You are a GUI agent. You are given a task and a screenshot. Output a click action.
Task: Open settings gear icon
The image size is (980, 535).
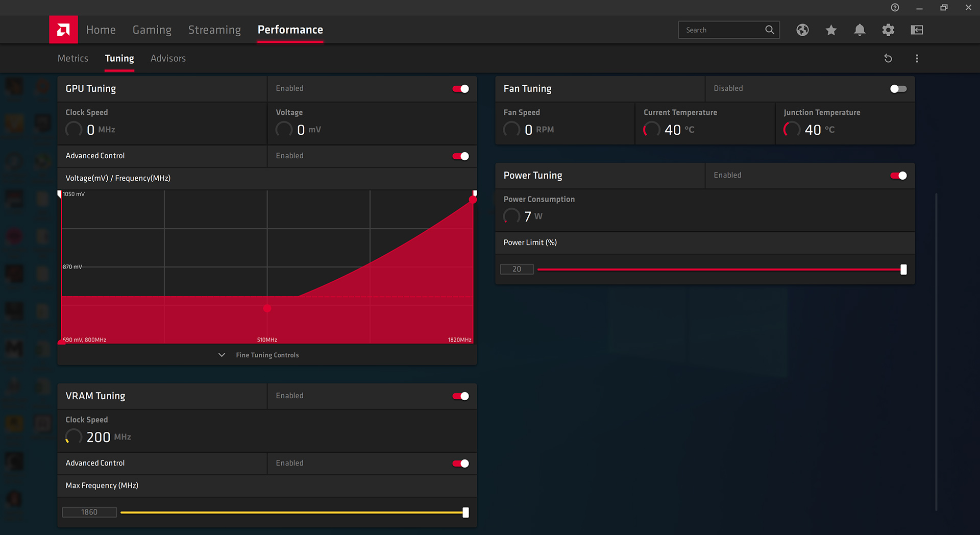(888, 30)
